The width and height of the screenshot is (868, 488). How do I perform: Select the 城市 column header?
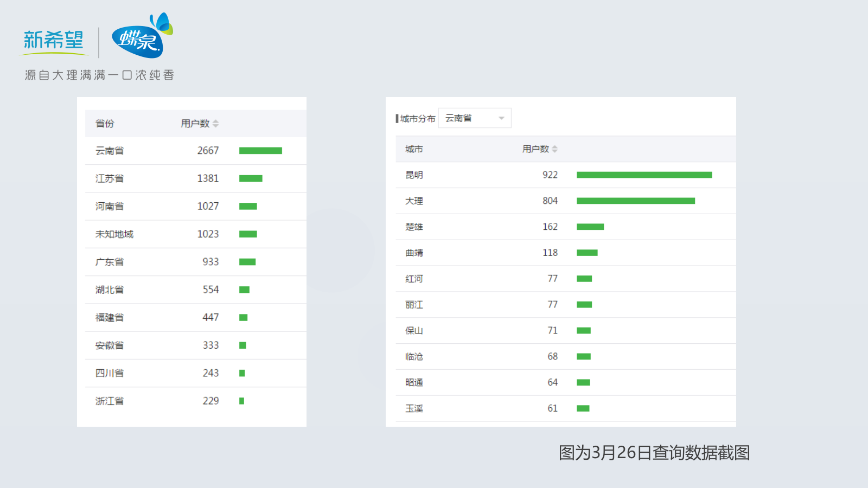[x=414, y=149]
